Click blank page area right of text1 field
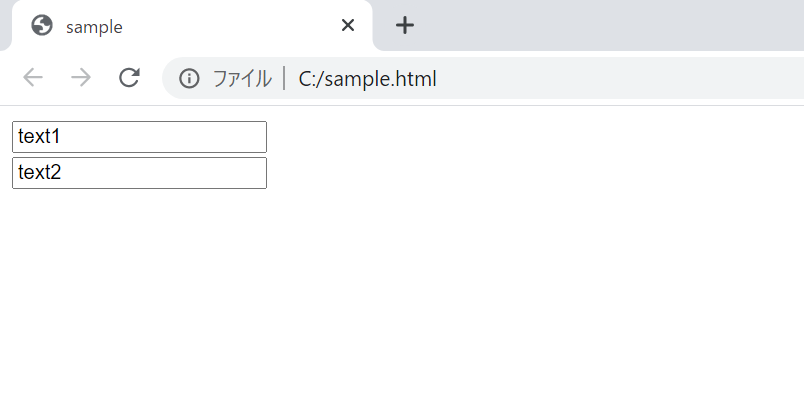 coord(500,137)
